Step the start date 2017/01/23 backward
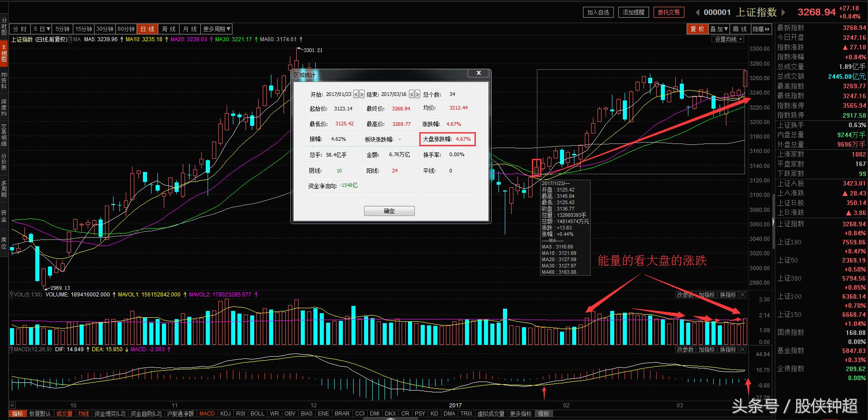The height and width of the screenshot is (420, 868). 356,94
